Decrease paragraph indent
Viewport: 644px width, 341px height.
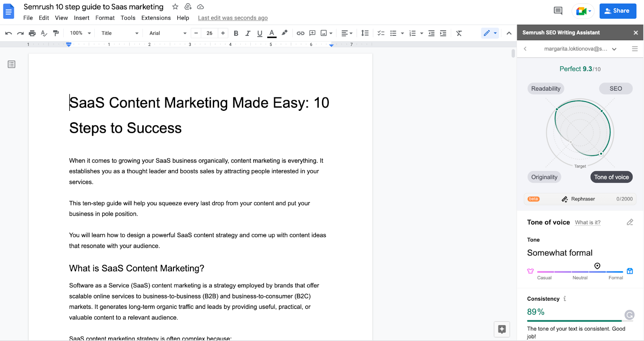click(431, 33)
